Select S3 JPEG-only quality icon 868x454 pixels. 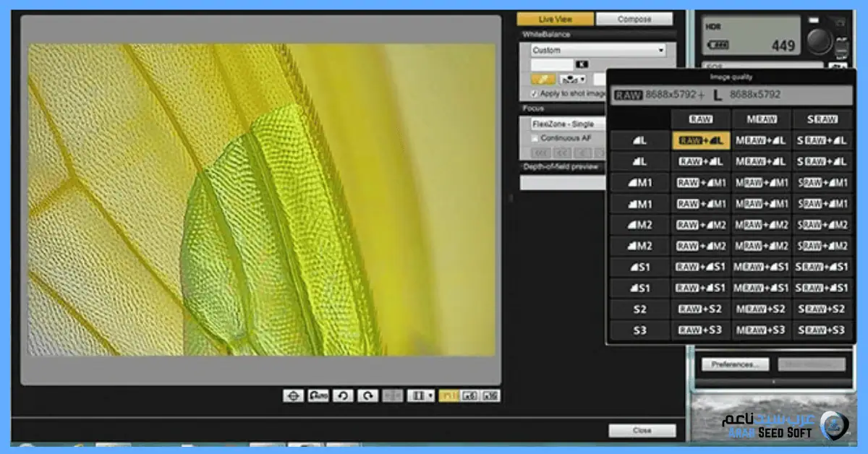[x=639, y=330]
